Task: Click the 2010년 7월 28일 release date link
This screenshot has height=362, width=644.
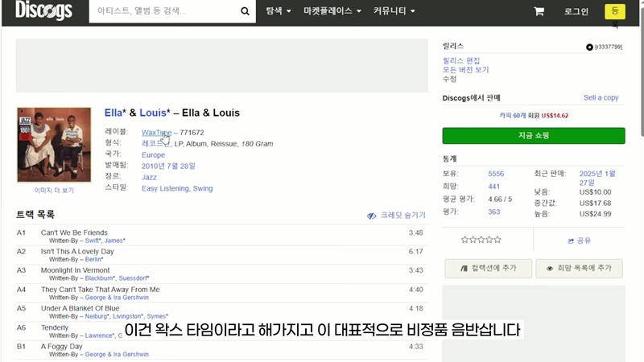Action: [168, 167]
